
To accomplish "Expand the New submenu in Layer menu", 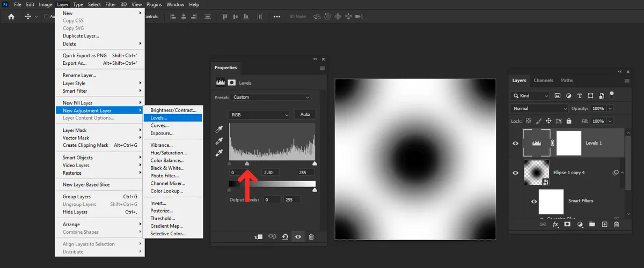I will (100, 13).
